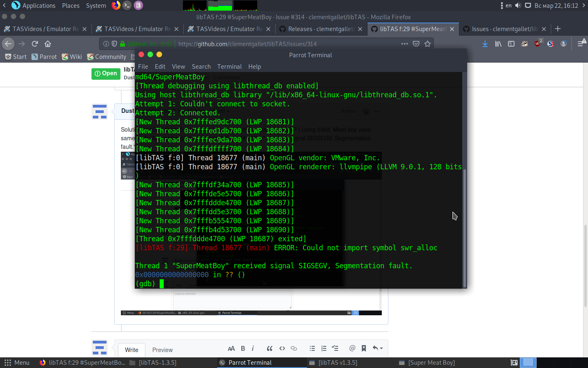The height and width of the screenshot is (368, 588).
Task: Open a new Firefox tab with plus
Action: click(558, 29)
